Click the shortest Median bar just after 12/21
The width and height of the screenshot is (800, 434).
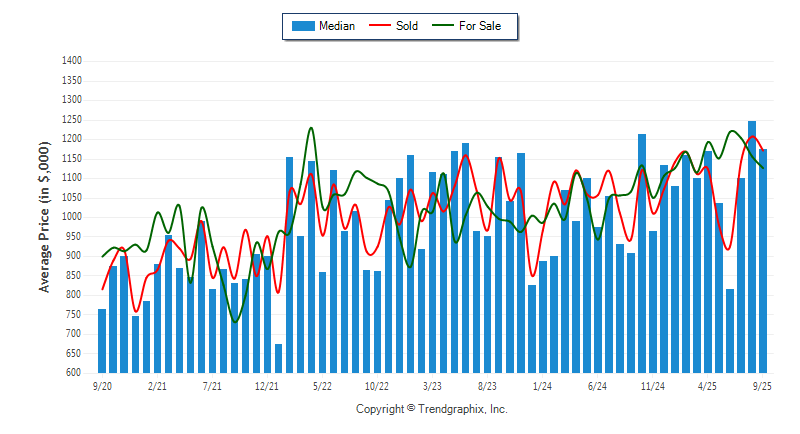pos(278,358)
